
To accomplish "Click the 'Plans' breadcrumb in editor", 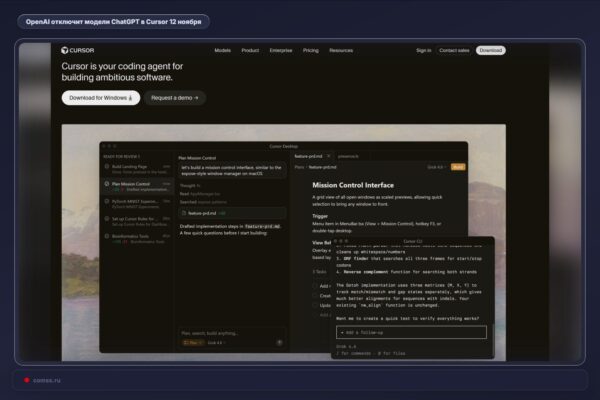I will pyautogui.click(x=299, y=167).
